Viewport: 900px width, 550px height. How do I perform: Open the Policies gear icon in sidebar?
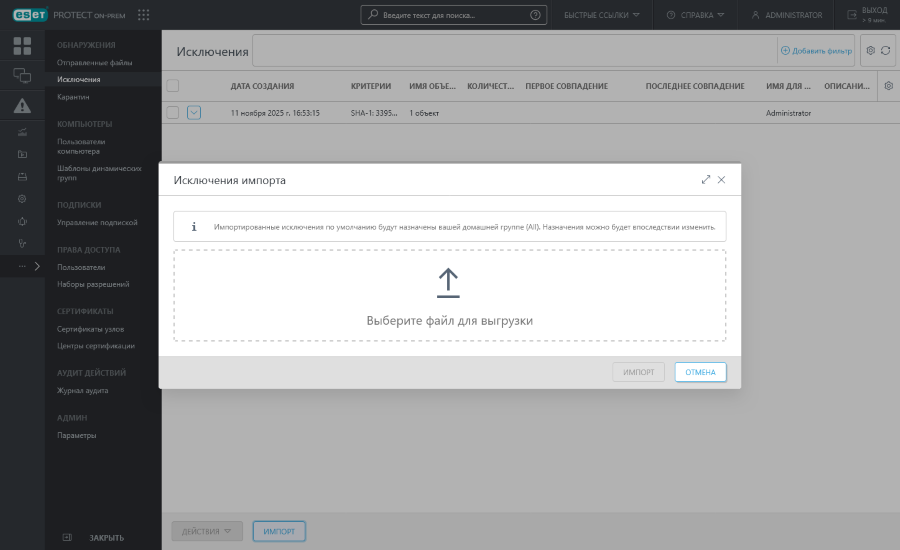pos(22,199)
